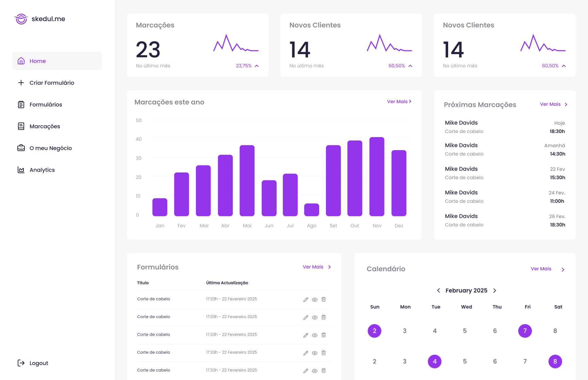The image size is (588, 380).
Task: Open Mike Davids appointment for Hoje 18:30h
Action: (x=505, y=127)
